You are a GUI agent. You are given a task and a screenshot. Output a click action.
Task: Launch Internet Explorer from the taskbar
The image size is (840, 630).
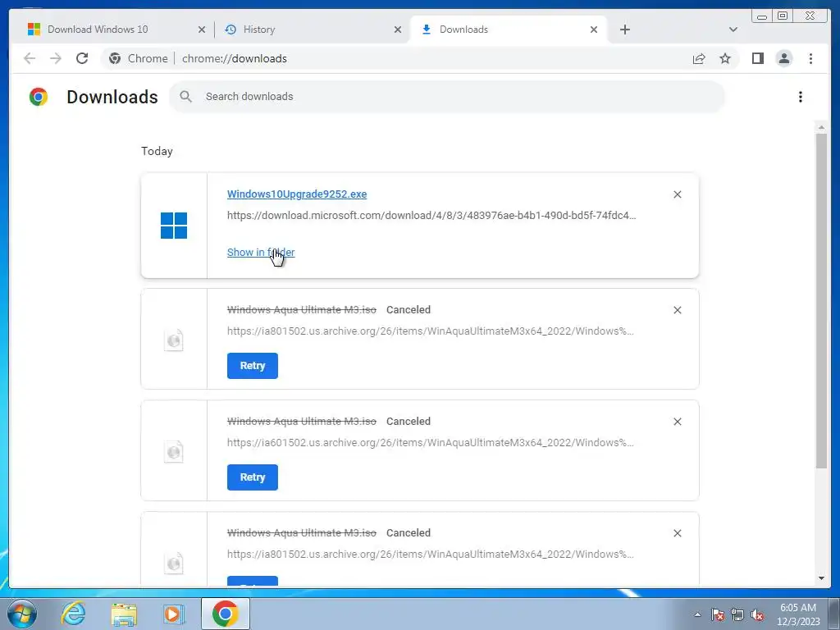click(73, 614)
